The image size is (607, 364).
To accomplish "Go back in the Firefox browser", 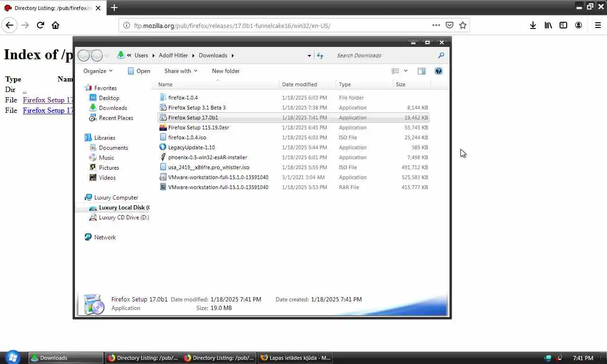I will pos(9,25).
